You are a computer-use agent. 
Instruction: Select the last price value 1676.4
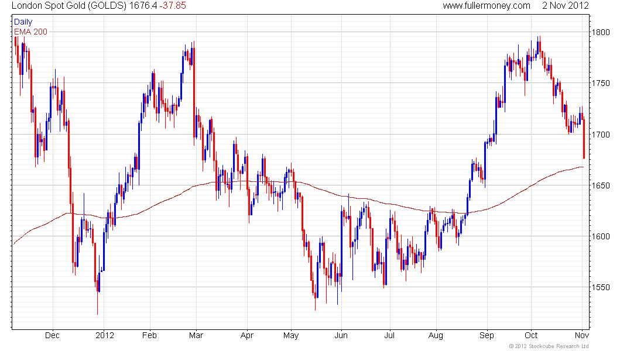(x=143, y=6)
